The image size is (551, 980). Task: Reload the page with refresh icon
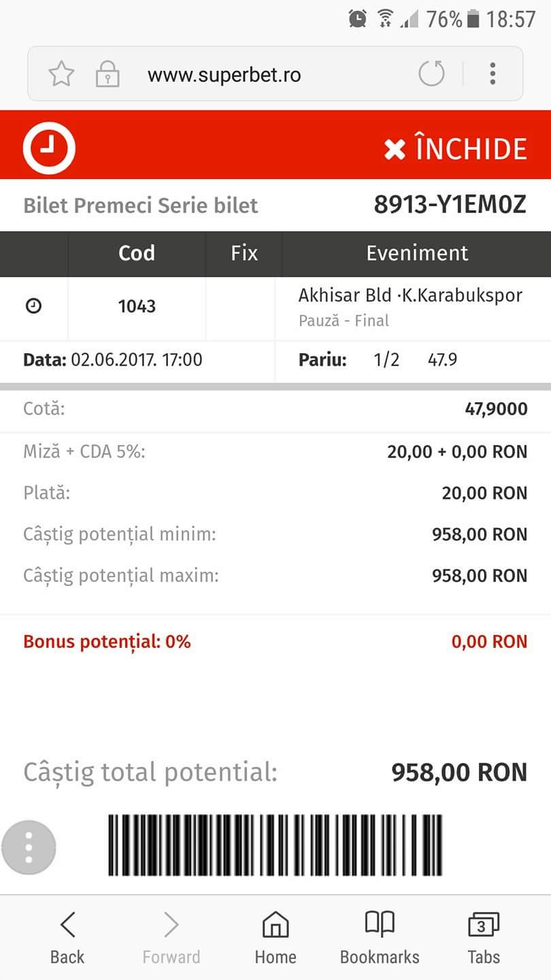click(431, 73)
